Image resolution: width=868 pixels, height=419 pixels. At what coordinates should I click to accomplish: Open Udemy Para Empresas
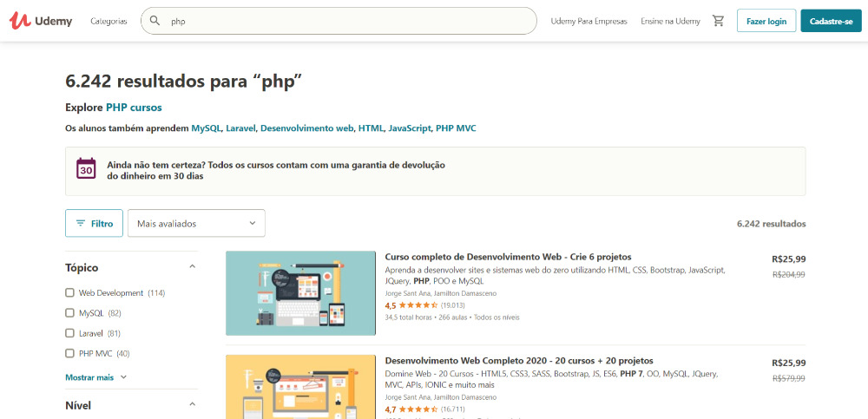pos(589,21)
